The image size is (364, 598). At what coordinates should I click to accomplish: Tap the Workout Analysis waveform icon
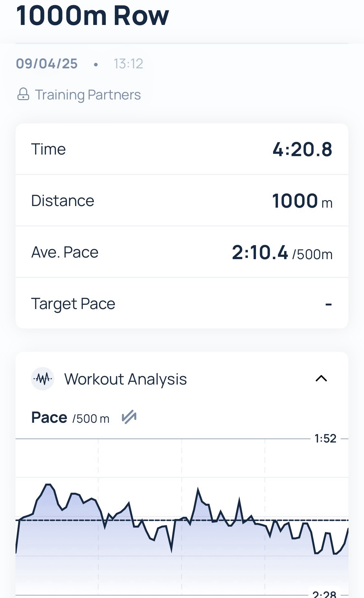[43, 378]
